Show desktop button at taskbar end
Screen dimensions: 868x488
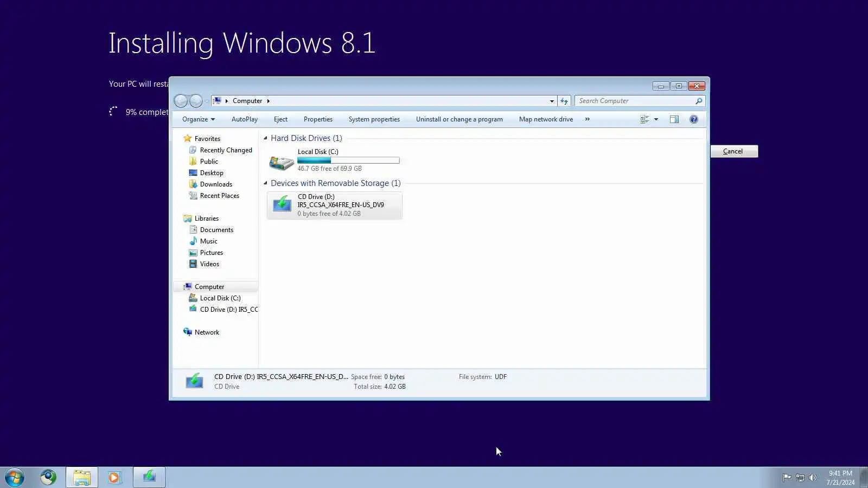point(864,478)
